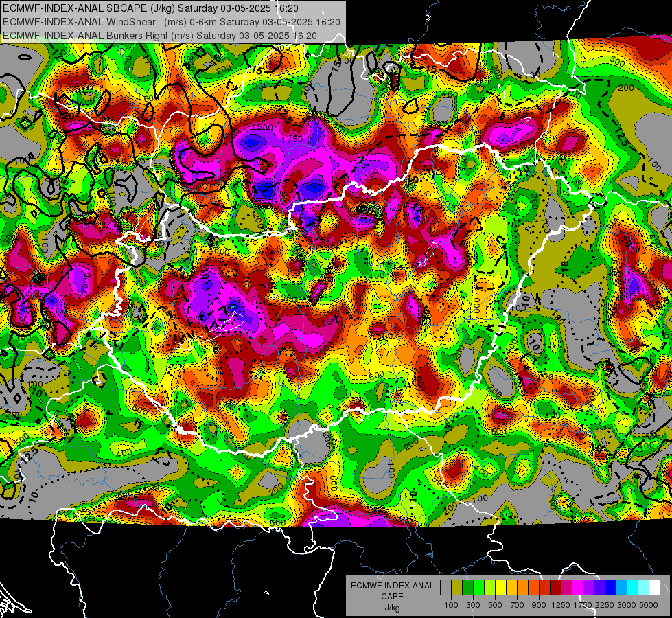Click the amber gold legend swatch
Image resolution: width=672 pixels, height=618 pixels.
tap(511, 588)
